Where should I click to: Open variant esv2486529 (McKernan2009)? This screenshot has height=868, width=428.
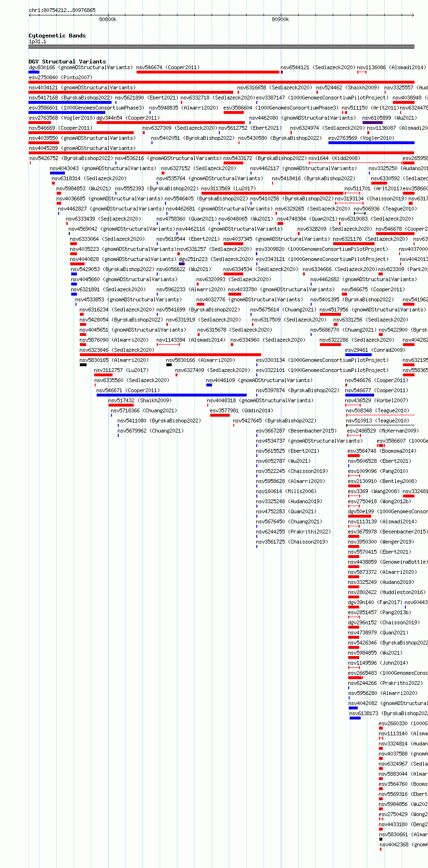click(x=384, y=431)
